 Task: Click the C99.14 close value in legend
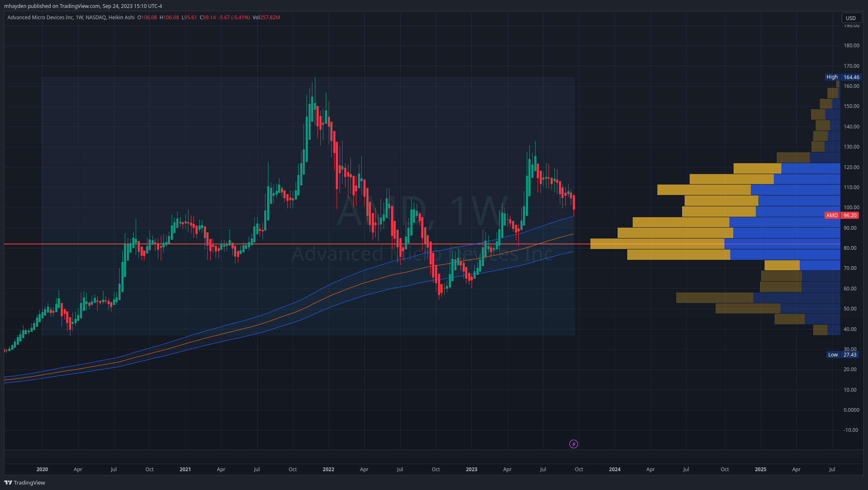(208, 18)
